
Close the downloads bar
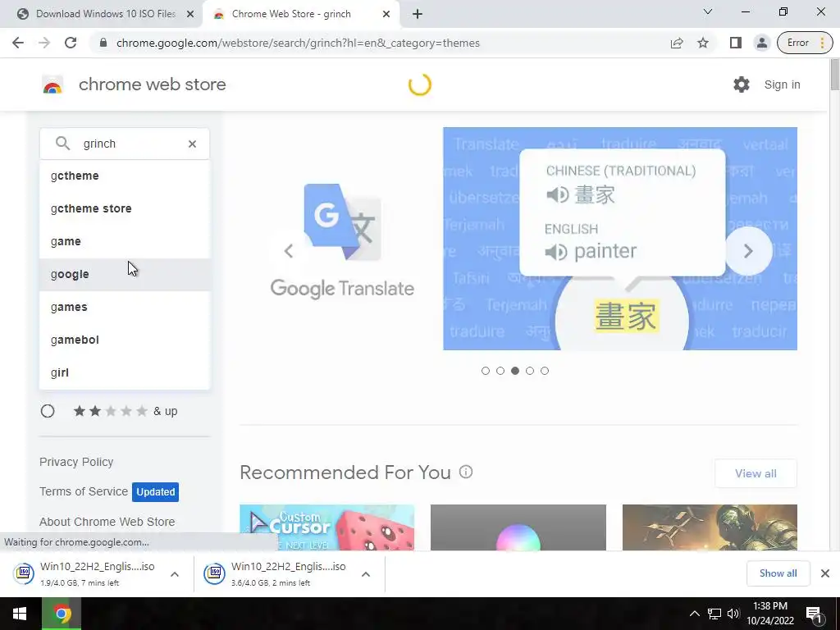click(825, 573)
